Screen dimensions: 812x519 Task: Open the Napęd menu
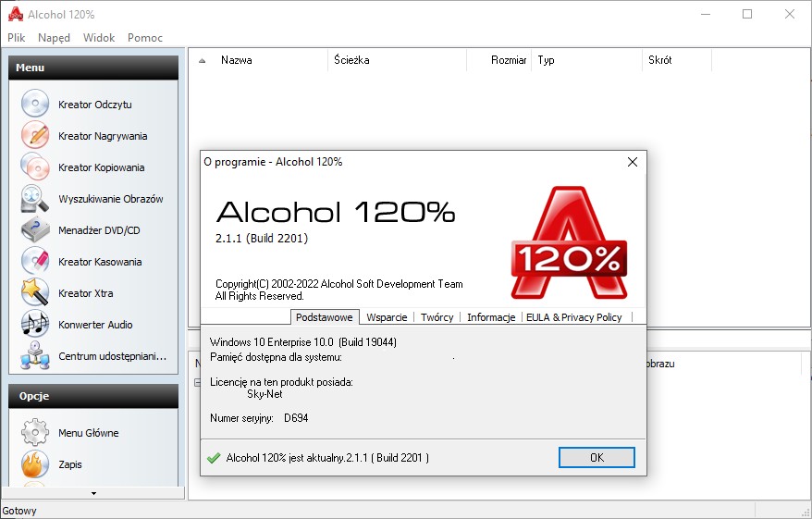[54, 38]
